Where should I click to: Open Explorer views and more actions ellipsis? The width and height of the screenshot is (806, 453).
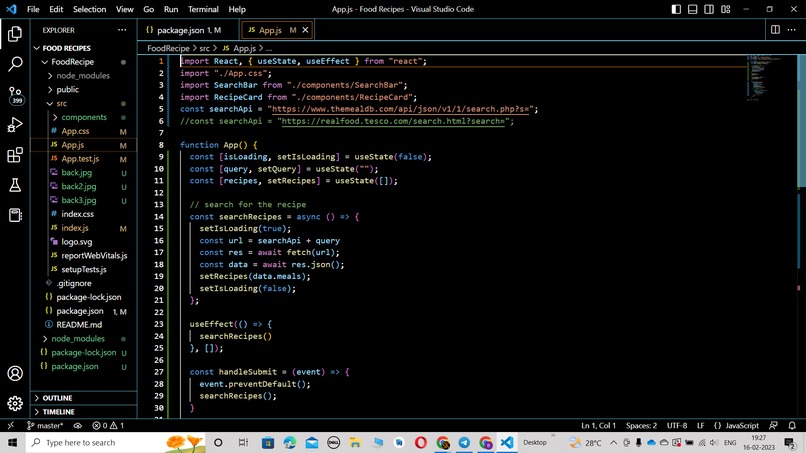[122, 30]
